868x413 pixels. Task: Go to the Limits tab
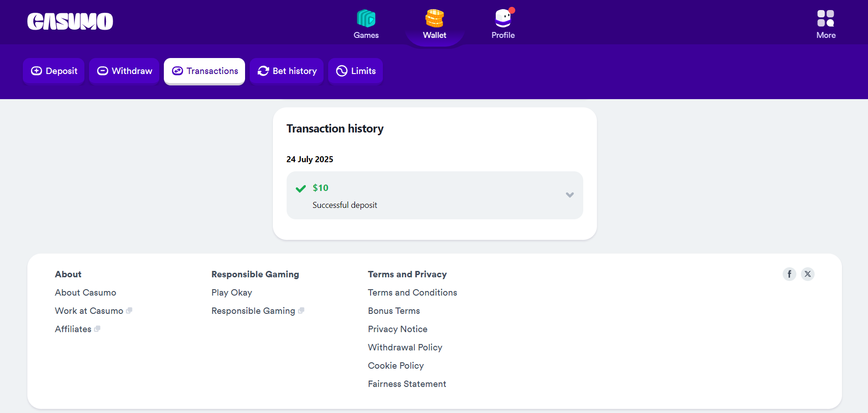pyautogui.click(x=356, y=71)
